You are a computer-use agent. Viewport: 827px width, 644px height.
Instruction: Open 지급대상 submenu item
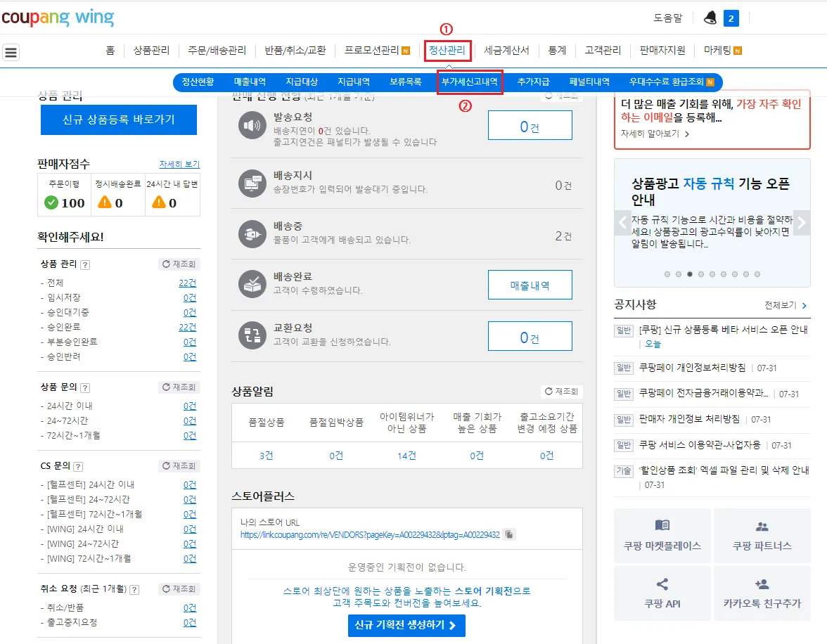(302, 82)
